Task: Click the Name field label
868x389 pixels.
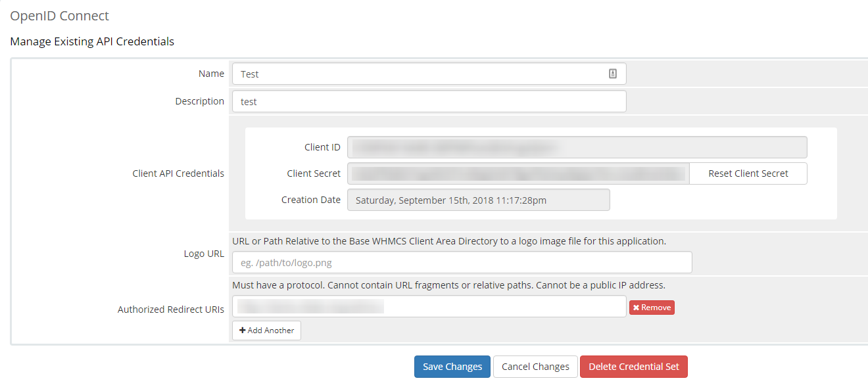Action: (x=211, y=74)
